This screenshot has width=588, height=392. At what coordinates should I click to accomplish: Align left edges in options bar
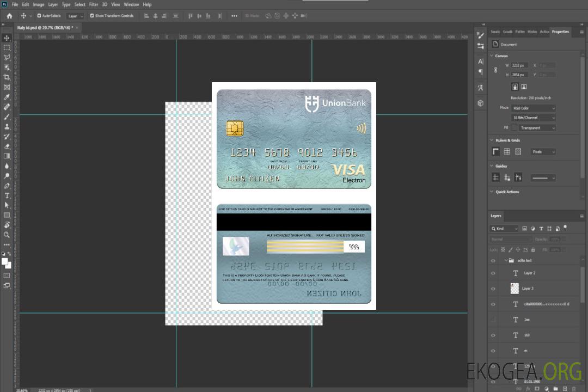146,16
